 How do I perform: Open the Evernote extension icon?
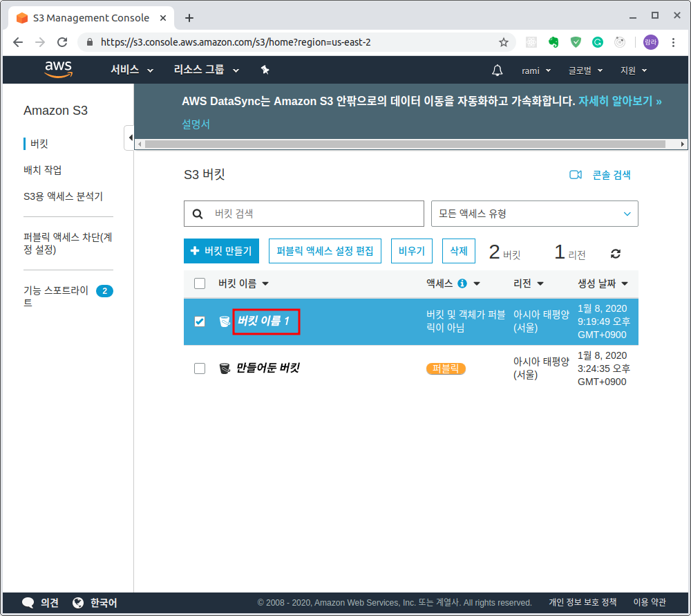[x=553, y=42]
